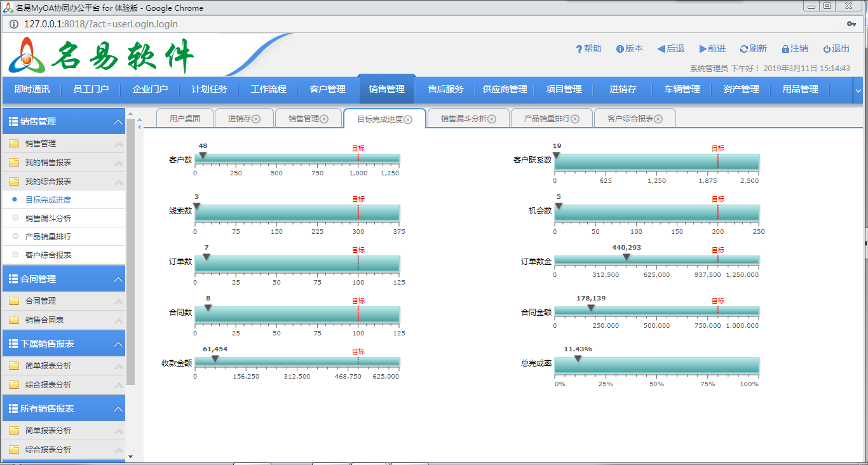Collapse the 销售管理 sidebar section

[x=118, y=122]
